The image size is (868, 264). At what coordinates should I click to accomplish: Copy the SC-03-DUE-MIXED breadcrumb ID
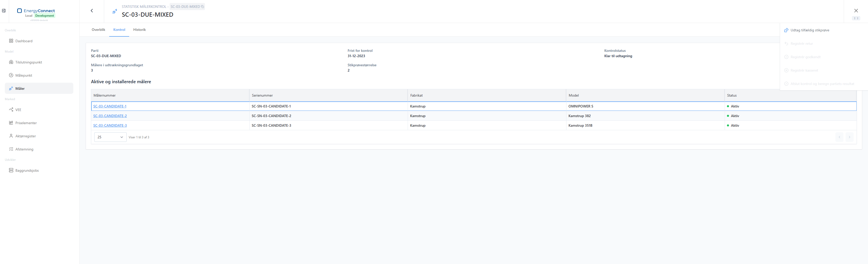coord(202,7)
